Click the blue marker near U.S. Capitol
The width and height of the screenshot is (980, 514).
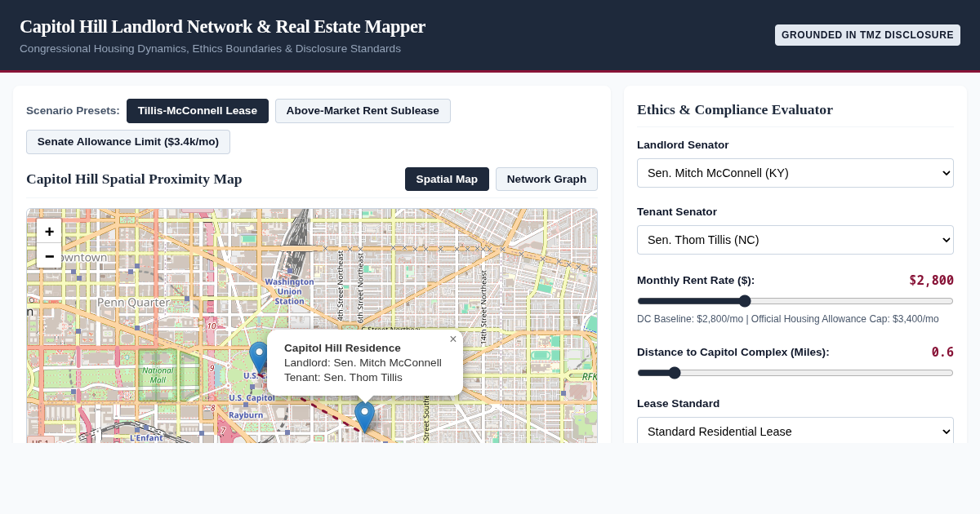259,358
